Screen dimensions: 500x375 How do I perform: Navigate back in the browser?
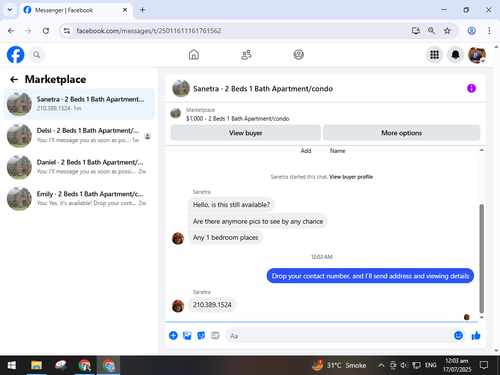[11, 31]
